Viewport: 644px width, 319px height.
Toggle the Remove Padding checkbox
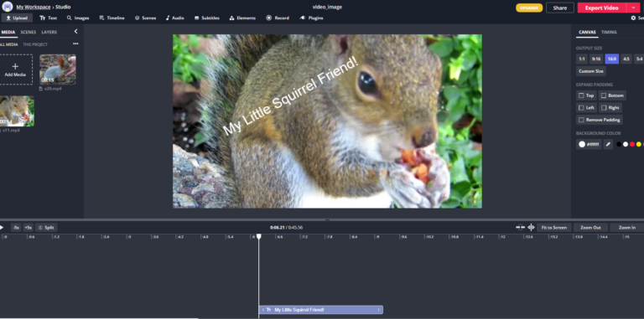pos(581,120)
